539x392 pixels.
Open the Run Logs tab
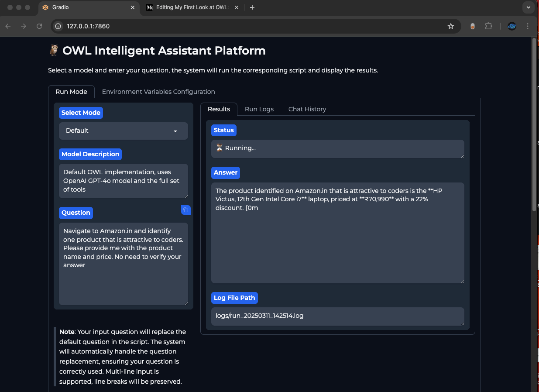click(259, 109)
